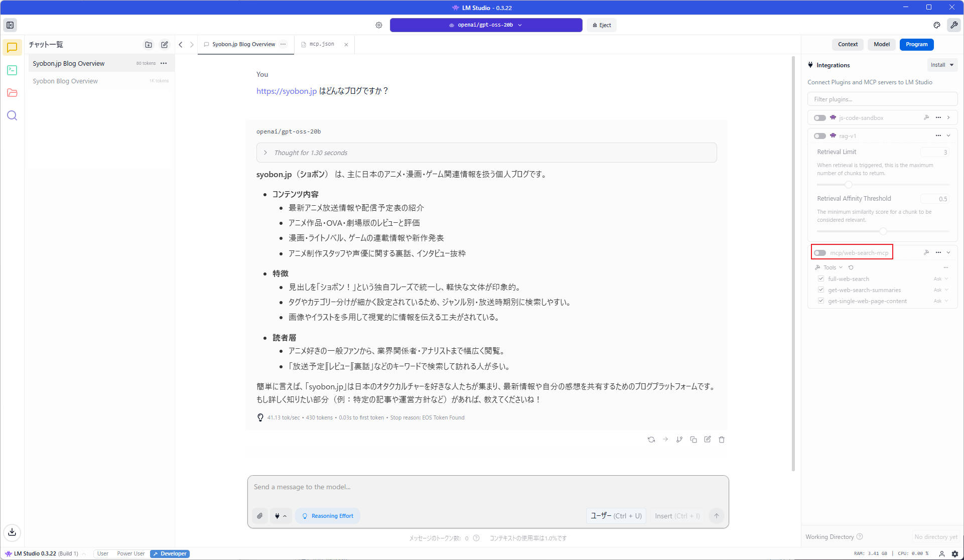Edit the assistant message

(708, 440)
